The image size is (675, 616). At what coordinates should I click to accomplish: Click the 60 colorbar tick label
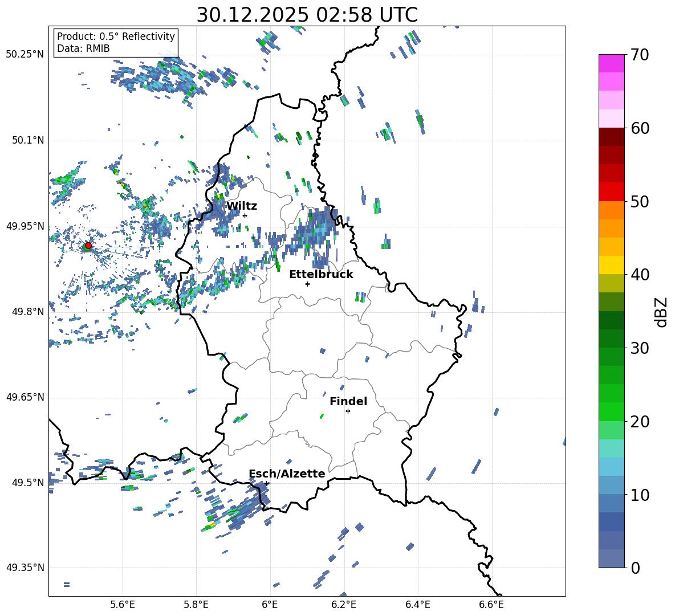(640, 128)
